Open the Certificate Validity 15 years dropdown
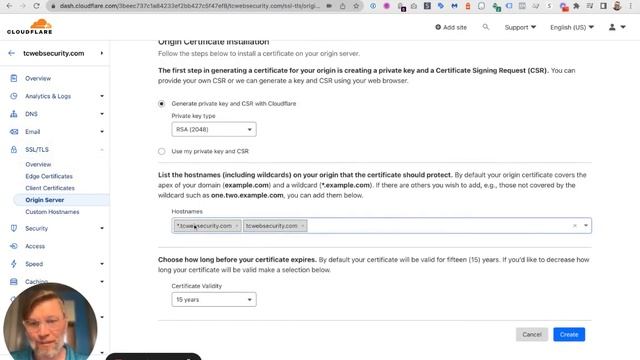 (x=214, y=300)
